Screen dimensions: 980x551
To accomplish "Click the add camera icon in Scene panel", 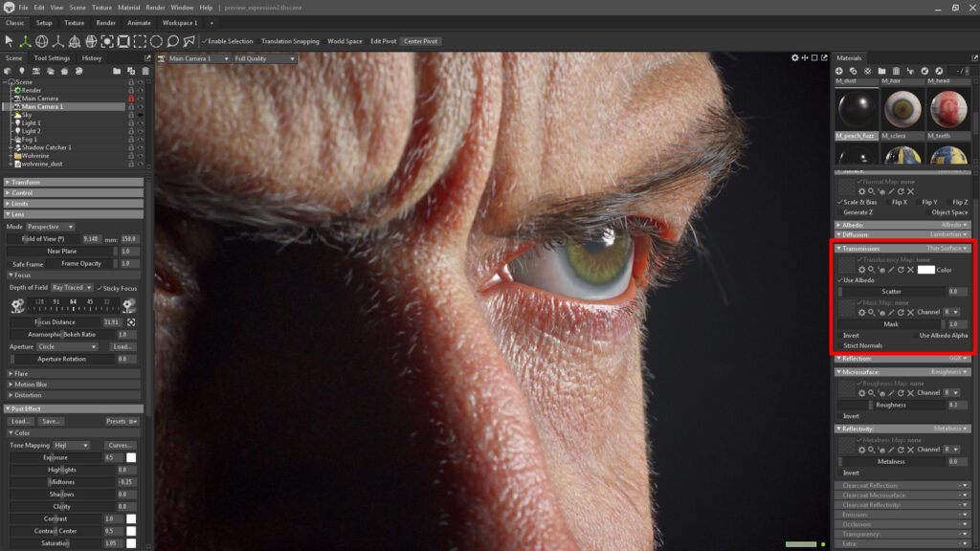I will point(37,70).
